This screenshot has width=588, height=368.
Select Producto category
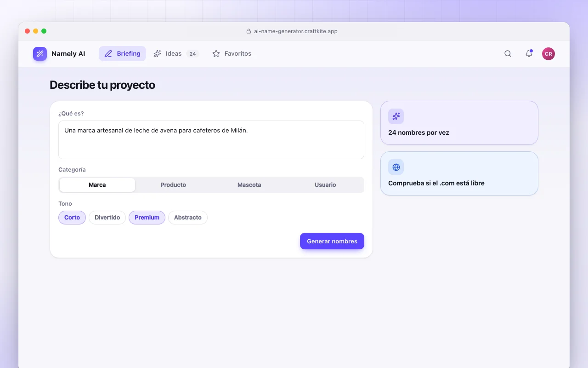click(x=173, y=185)
